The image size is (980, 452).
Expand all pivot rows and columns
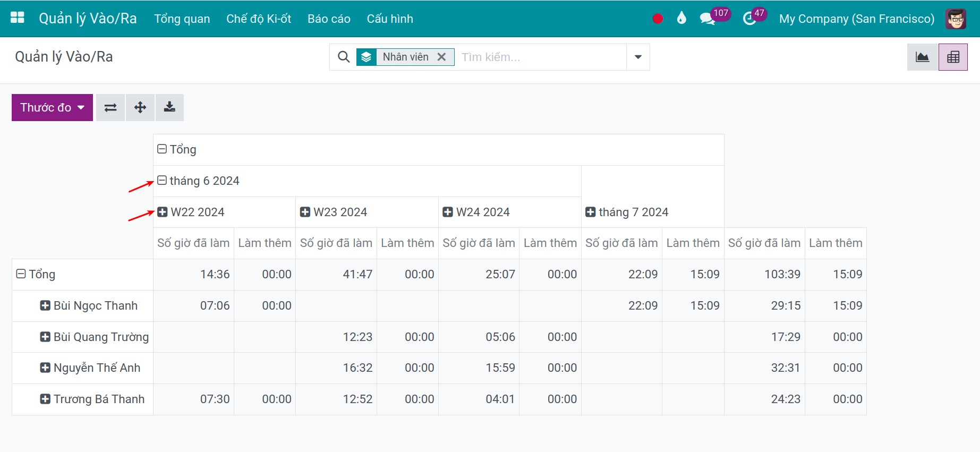140,107
